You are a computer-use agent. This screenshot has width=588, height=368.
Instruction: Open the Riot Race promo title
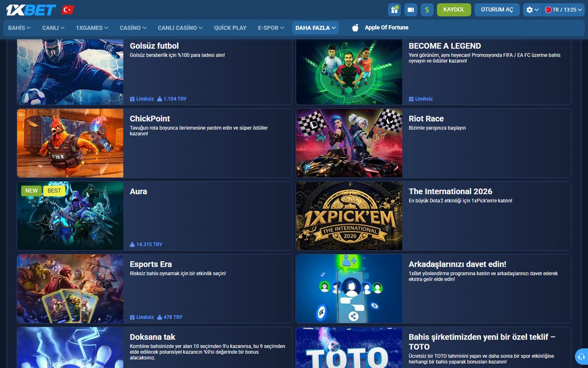point(426,119)
